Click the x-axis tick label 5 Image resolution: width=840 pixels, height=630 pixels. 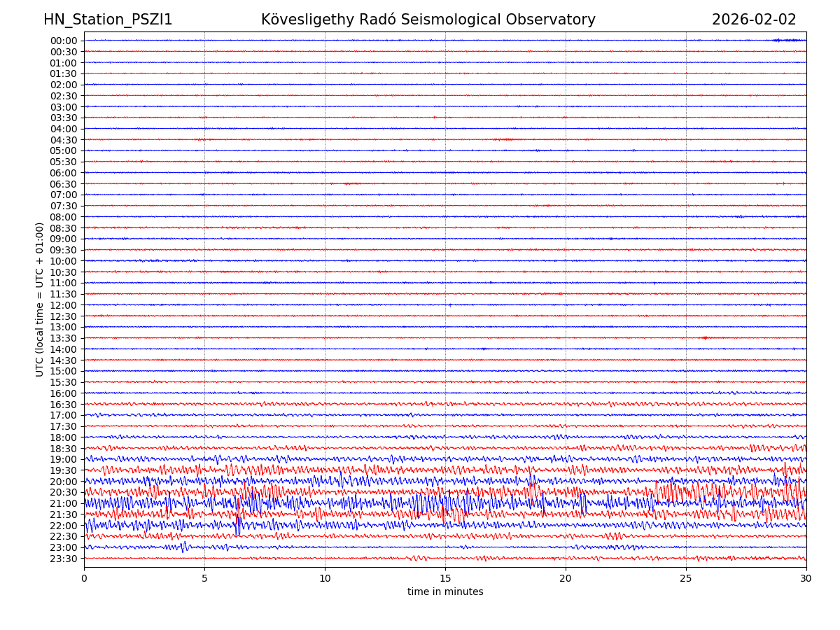(x=204, y=578)
